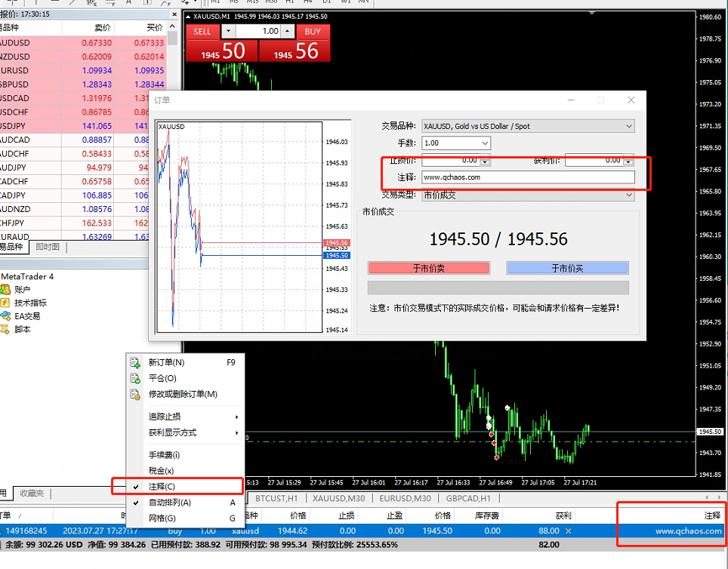This screenshot has height=569, width=728.
Task: Adjust 获利价 take profit stepper arrows
Action: coord(628,161)
